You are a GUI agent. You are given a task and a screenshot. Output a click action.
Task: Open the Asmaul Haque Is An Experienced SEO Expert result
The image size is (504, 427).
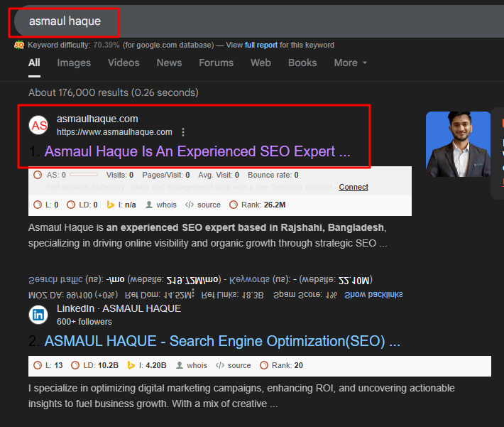tap(197, 151)
